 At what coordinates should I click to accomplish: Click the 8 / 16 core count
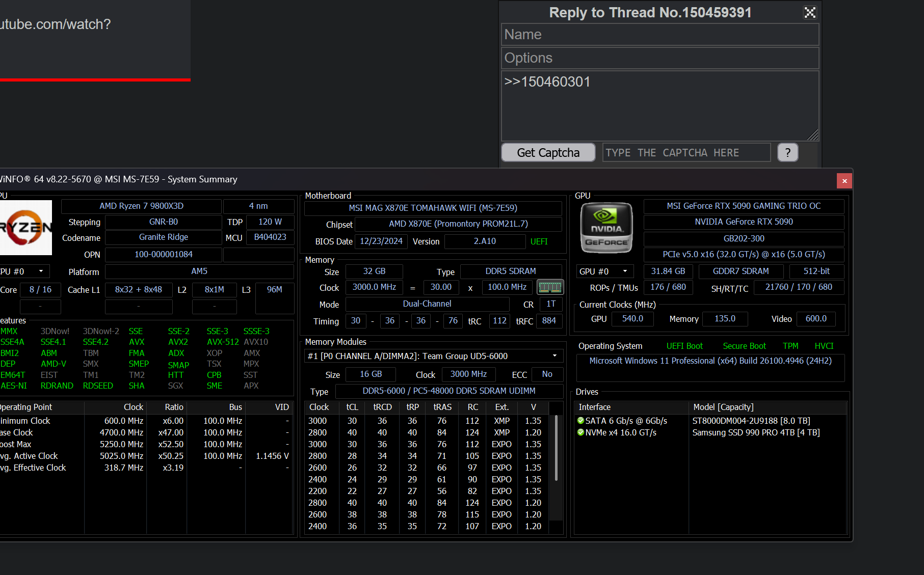click(x=40, y=290)
